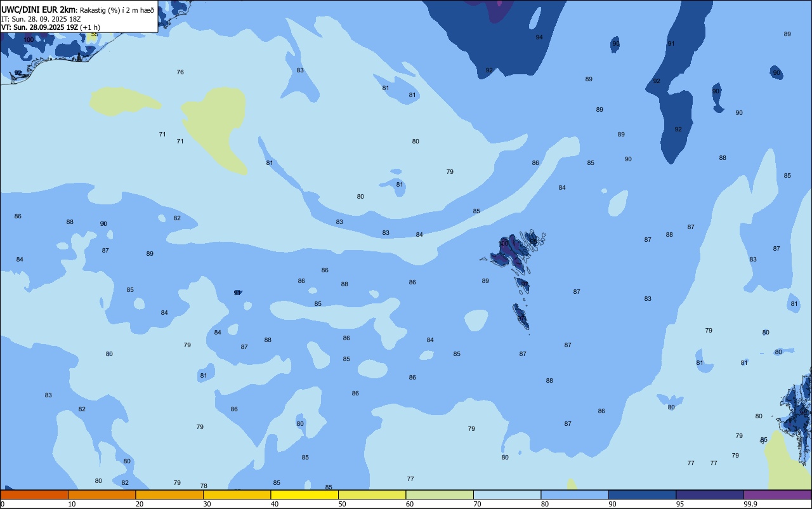This screenshot has height=509, width=812.
Task: Select the 10–20 orange legend color band
Action: pos(101,494)
